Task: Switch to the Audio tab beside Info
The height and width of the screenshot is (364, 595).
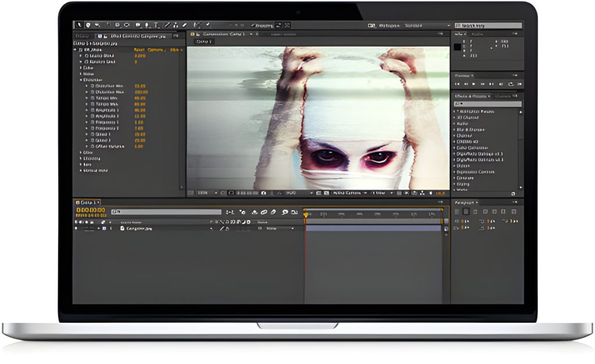Action: click(x=477, y=34)
